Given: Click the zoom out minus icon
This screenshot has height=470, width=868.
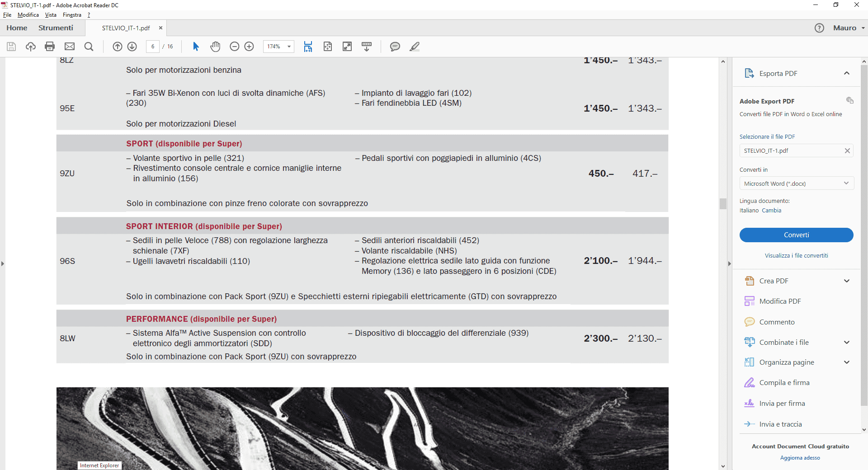Looking at the screenshot, I should 234,47.
